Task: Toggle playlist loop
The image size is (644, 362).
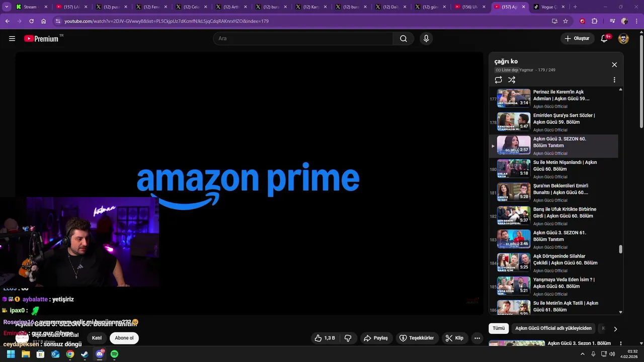Action: 498,80
